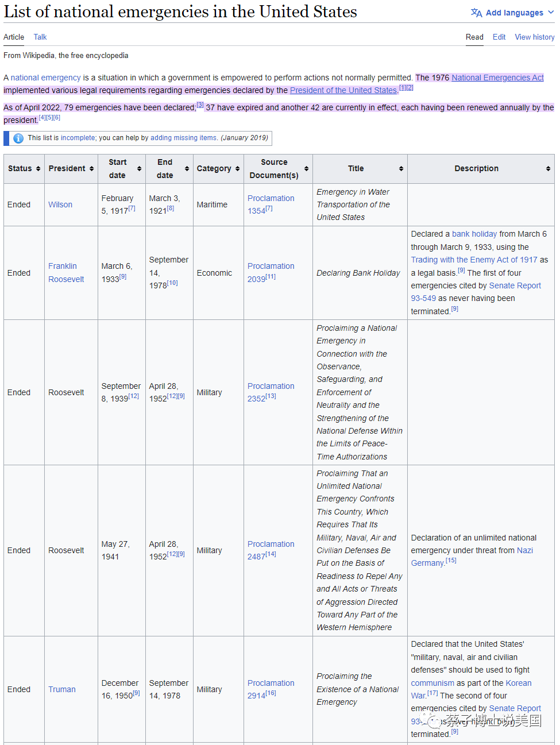Open the Korean War link

point(471,689)
